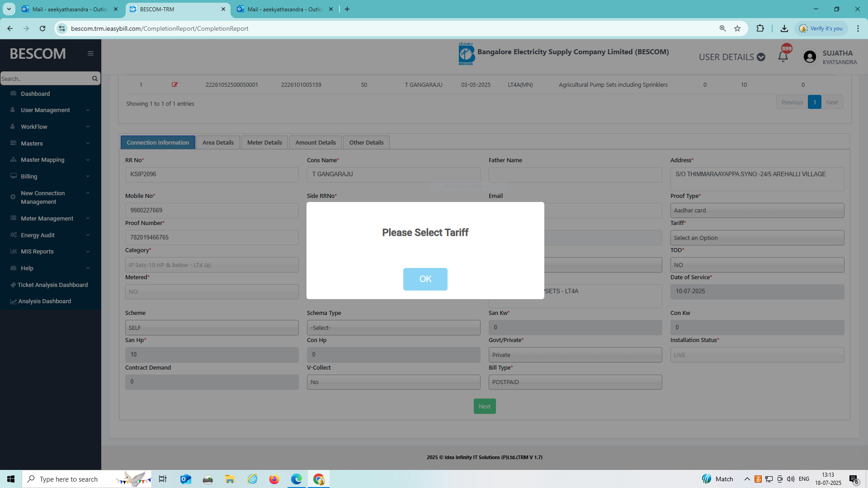Switch to the Area Details tab
This screenshot has width=868, height=488.
[x=218, y=142]
